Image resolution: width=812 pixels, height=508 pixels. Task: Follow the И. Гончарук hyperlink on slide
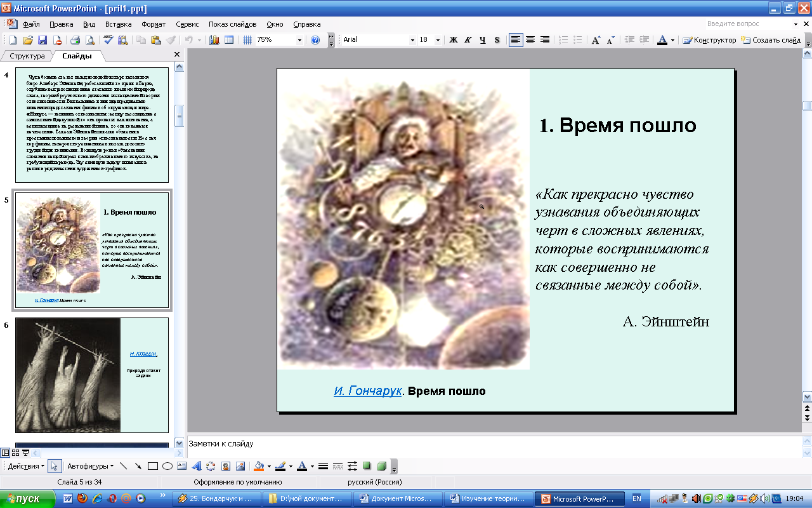(x=368, y=391)
